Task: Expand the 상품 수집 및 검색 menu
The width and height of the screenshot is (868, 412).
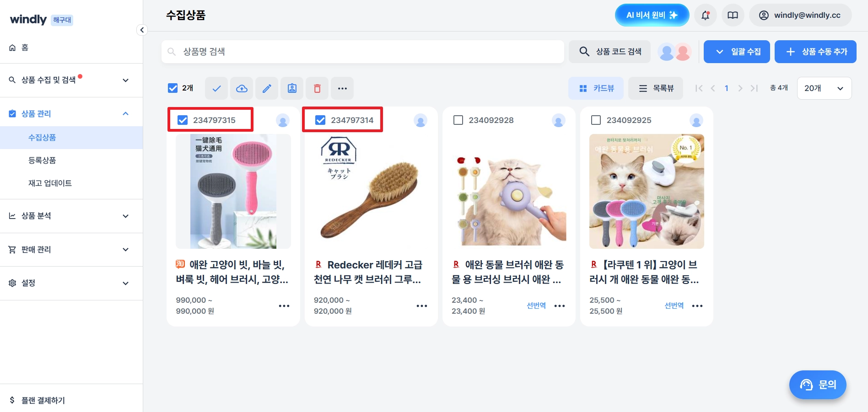Action: click(71, 80)
